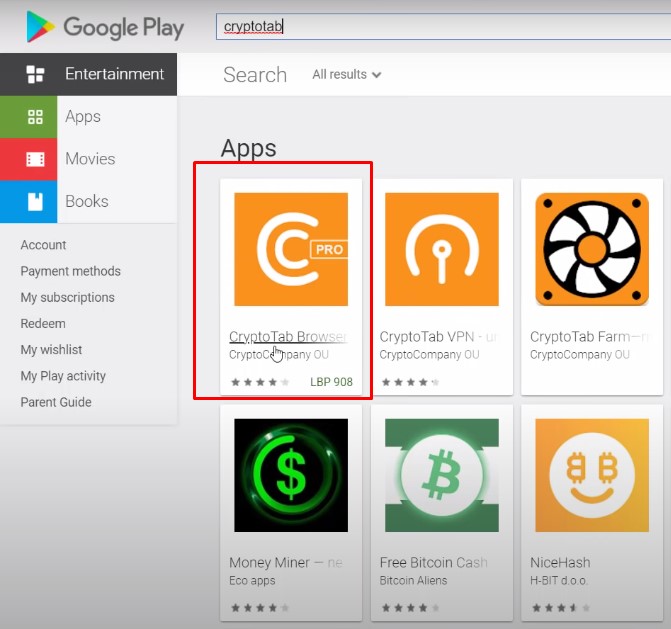Open CryptoTab Browser Pro app icon
Image resolution: width=671 pixels, height=629 pixels.
[x=291, y=249]
